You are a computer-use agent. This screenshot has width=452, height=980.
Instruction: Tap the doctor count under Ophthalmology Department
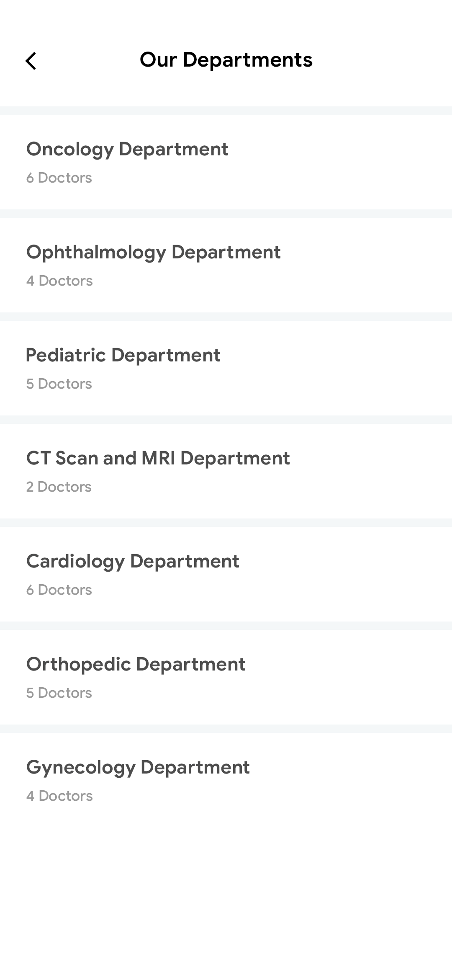59,281
